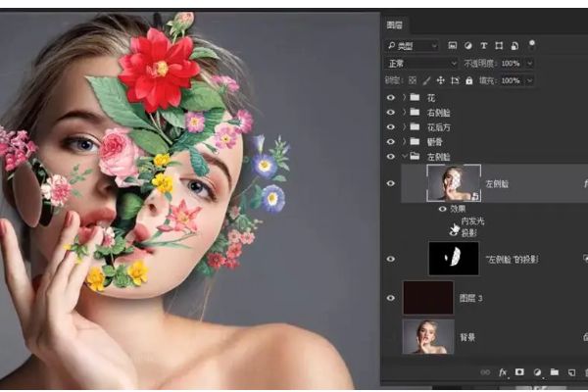Screen dimensions: 588x392
Task: Collapse the 左侧脸 group folder
Action: click(404, 156)
